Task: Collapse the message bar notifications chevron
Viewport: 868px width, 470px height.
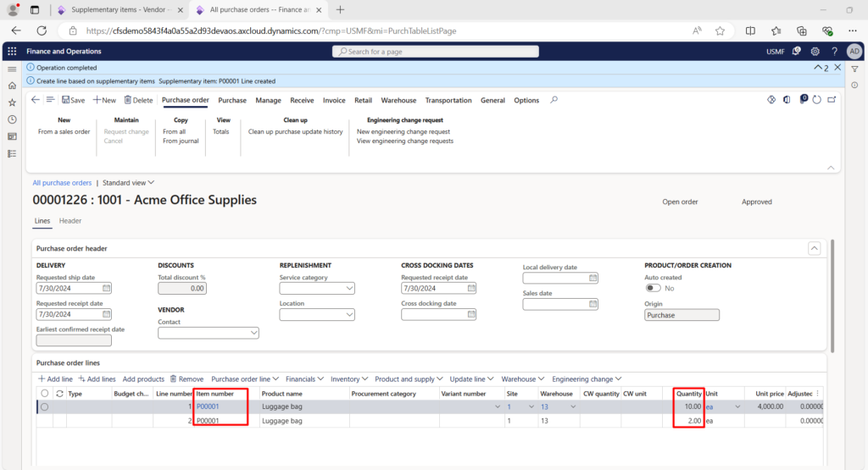Action: coord(818,68)
